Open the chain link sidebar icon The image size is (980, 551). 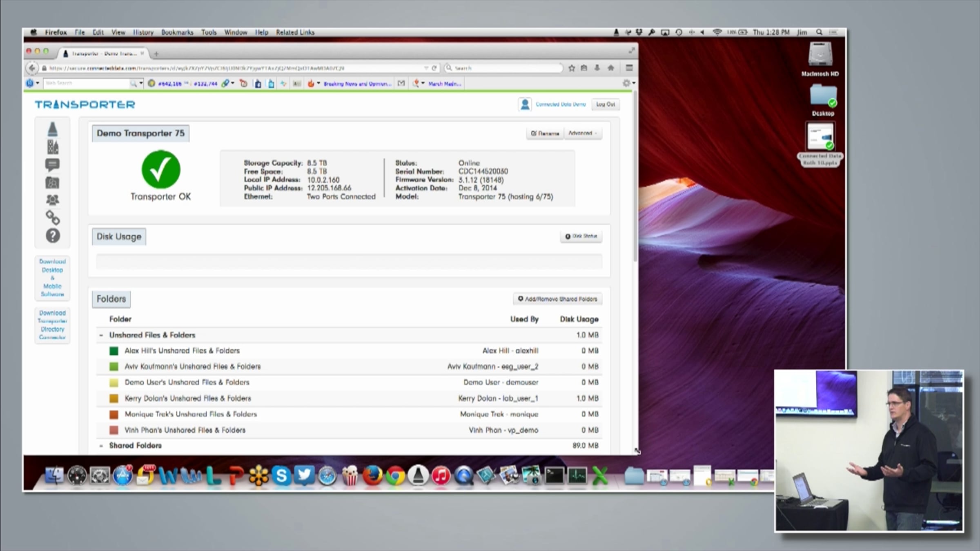click(x=52, y=218)
